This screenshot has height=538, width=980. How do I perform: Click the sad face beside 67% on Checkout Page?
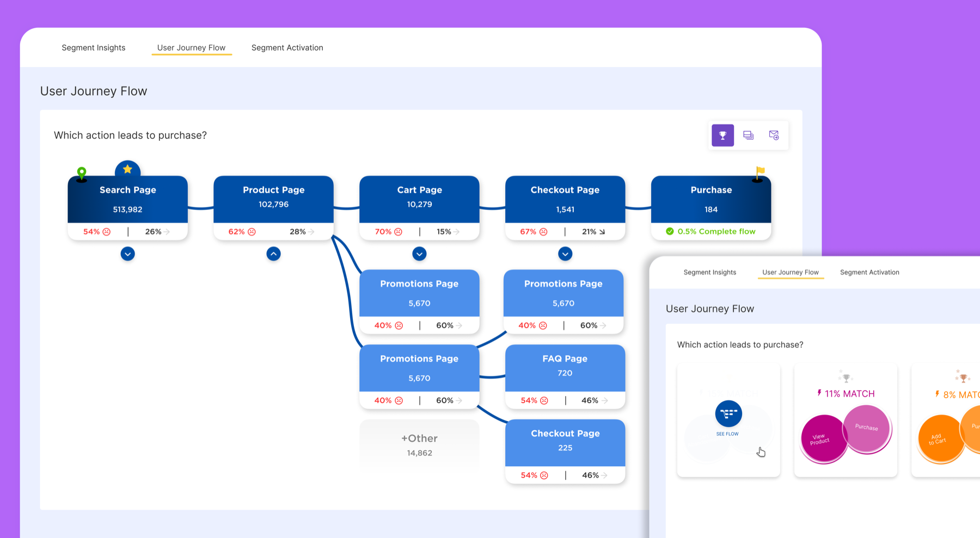click(x=543, y=232)
